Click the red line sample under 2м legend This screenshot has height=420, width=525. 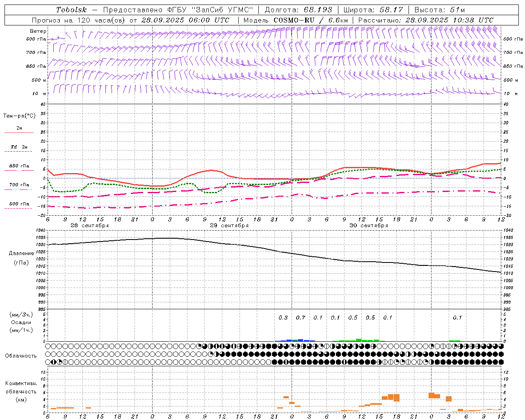click(x=19, y=133)
